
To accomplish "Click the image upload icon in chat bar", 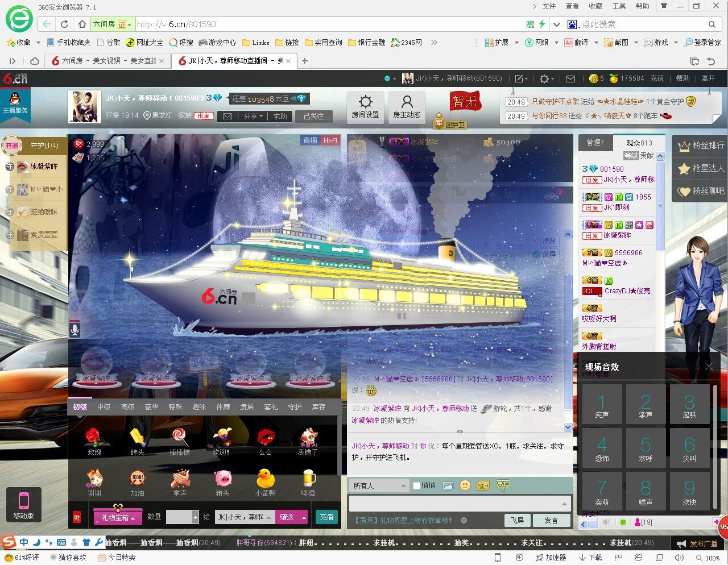I will pos(448,485).
